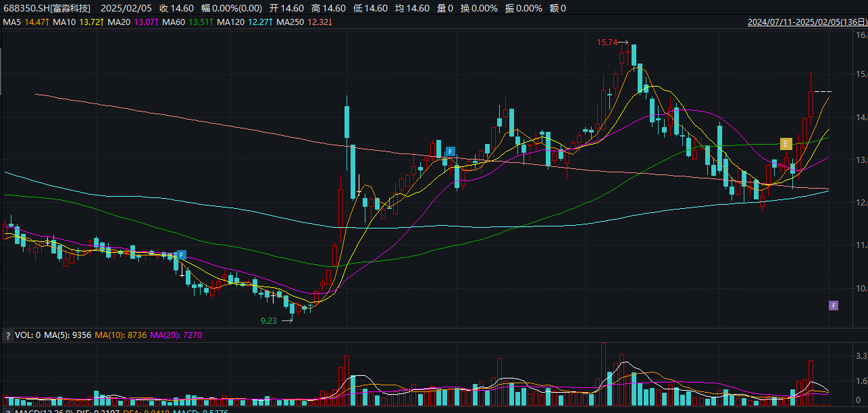Click the orange volume MA(10) indicator value
The image size is (868, 413).
[119, 335]
